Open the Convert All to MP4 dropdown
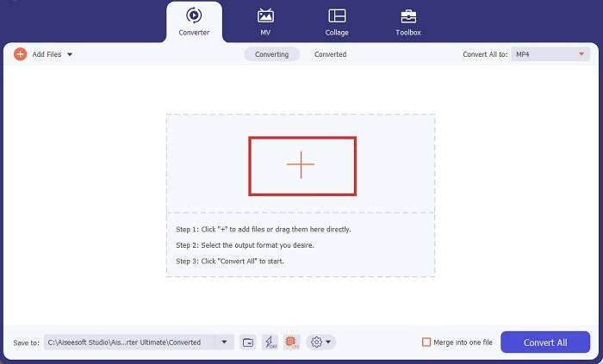 point(550,54)
